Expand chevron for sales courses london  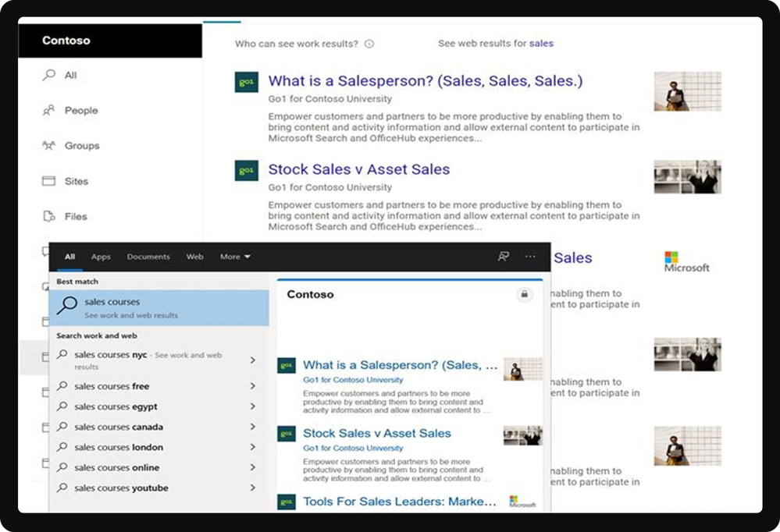[x=253, y=447]
